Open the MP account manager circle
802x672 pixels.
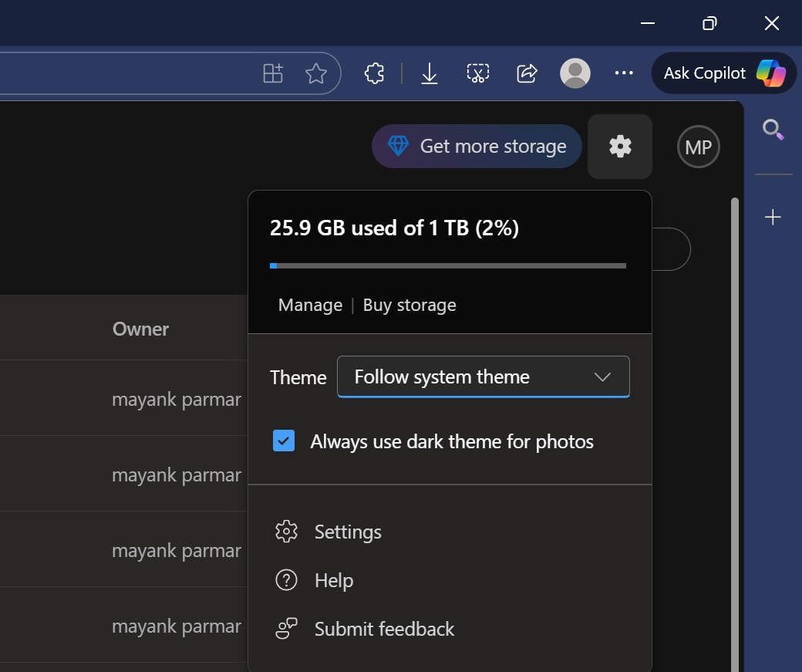tap(698, 147)
